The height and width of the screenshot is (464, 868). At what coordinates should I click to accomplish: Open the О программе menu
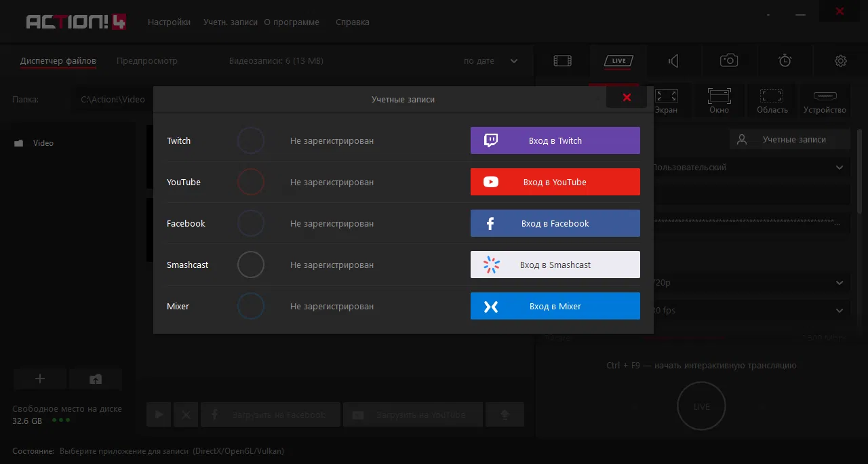[x=292, y=22]
